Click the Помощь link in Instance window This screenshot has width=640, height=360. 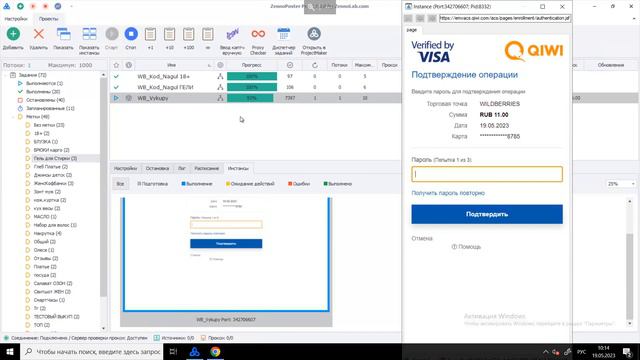pyautogui.click(x=466, y=247)
